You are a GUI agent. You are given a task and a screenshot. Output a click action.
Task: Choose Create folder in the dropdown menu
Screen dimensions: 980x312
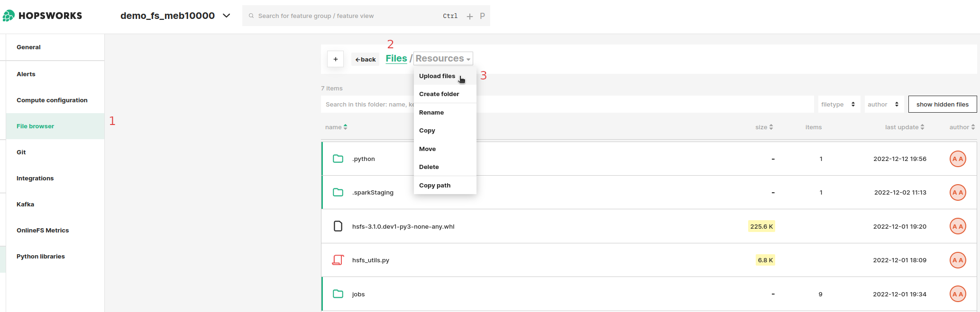[439, 94]
